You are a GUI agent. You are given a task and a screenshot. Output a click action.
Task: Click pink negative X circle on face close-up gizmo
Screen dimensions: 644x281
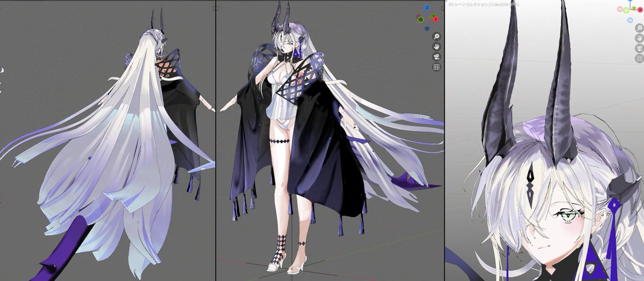620,9
